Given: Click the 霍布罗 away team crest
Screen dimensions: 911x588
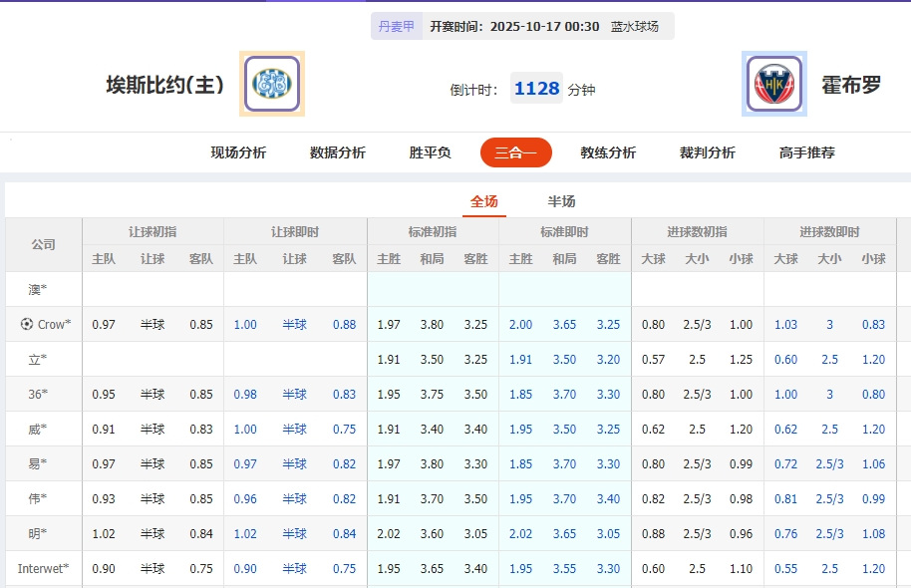Looking at the screenshot, I should pos(772,83).
